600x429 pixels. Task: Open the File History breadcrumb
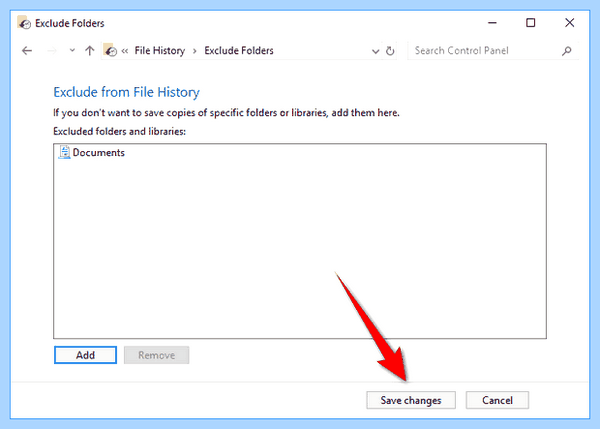(160, 51)
